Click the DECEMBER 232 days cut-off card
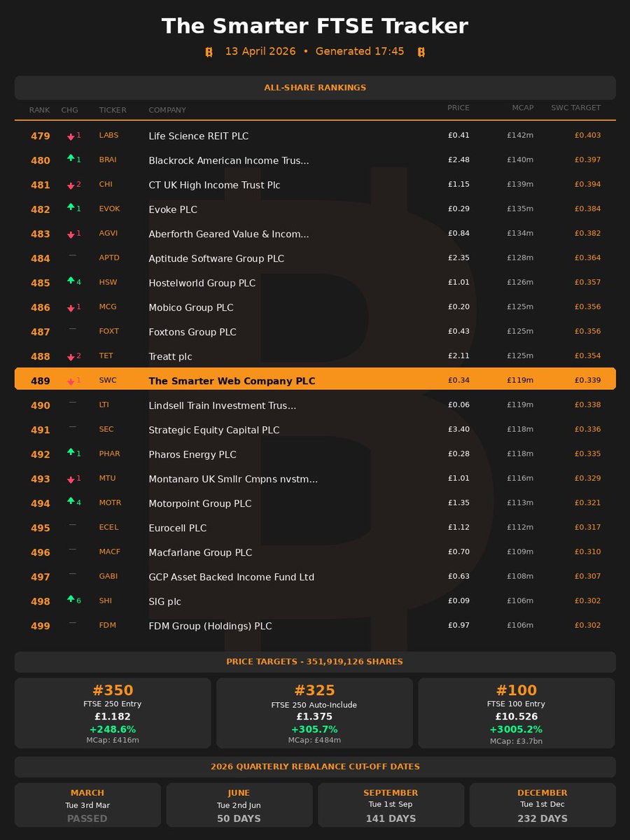This screenshot has height=840, width=630. (x=542, y=805)
